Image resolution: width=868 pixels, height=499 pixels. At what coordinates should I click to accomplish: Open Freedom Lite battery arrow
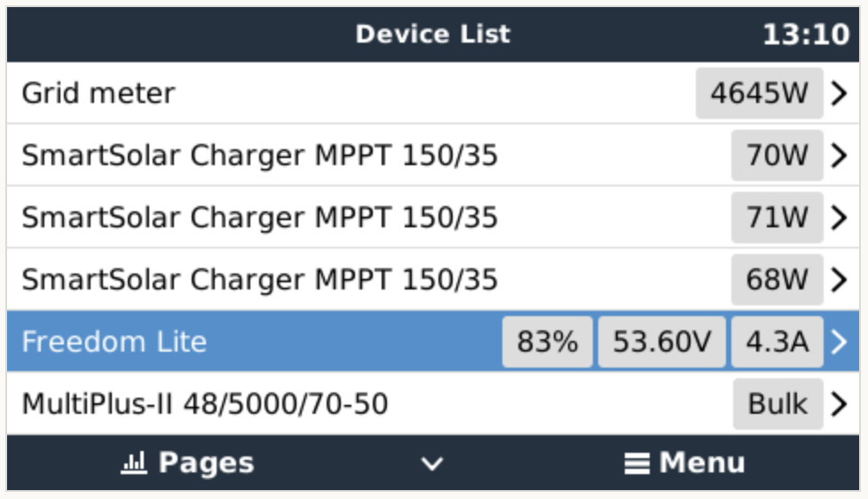pos(839,342)
